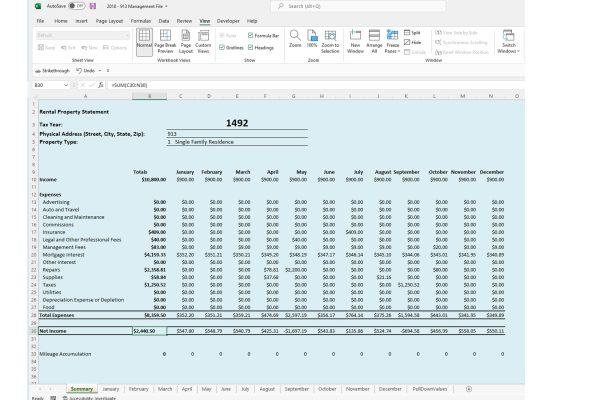Click the Strikethrough quick access button
This screenshot has height=400, width=600.
52,71
